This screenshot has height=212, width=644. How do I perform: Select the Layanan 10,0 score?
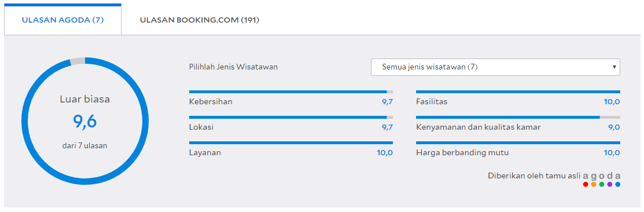pyautogui.click(x=385, y=153)
